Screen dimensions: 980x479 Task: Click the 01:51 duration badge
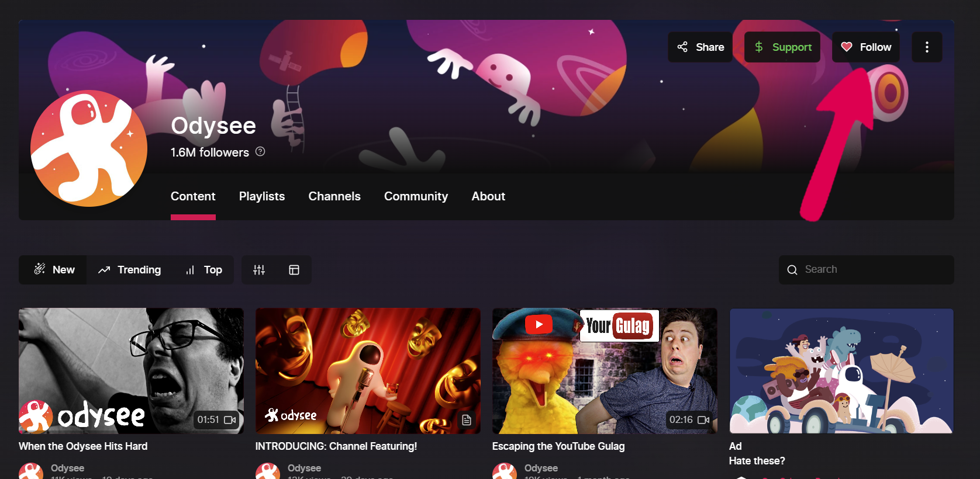(x=216, y=419)
